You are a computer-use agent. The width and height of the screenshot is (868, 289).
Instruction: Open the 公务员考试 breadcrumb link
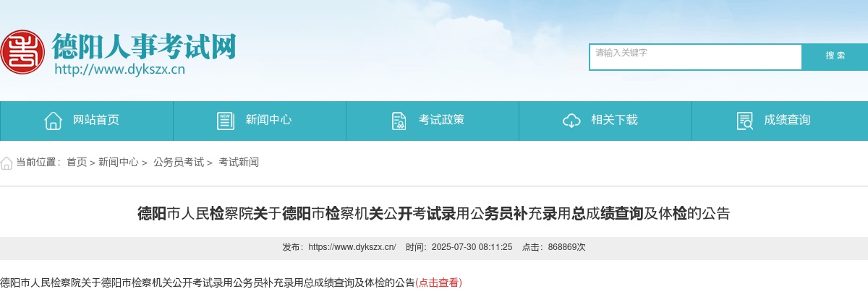coord(179,163)
